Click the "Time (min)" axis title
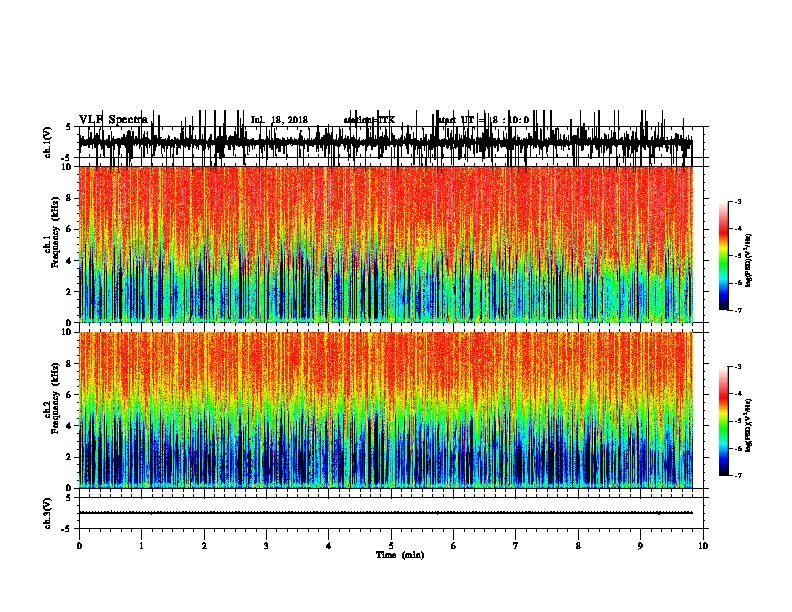The width and height of the screenshot is (792, 612). click(400, 555)
